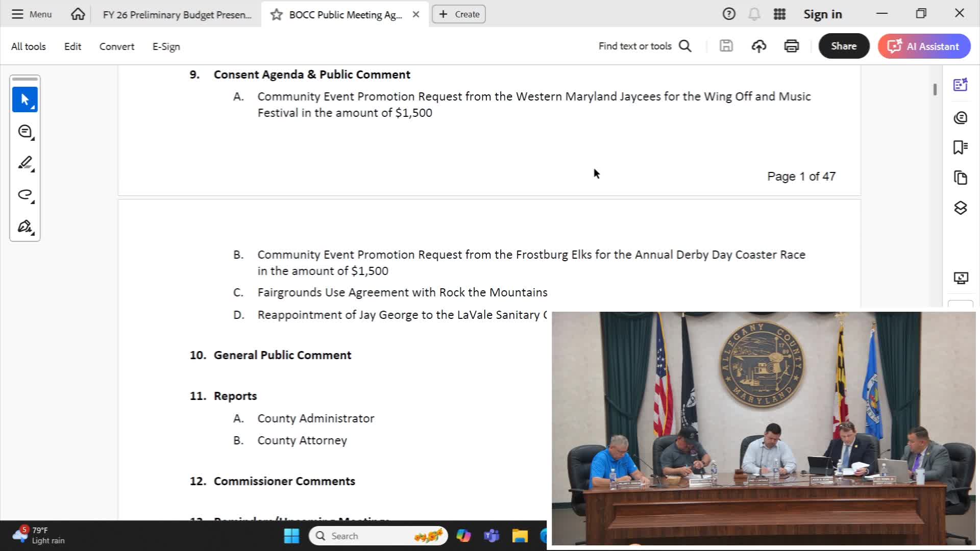
Task: Open the page thumbnails panel icon
Action: tap(960, 178)
